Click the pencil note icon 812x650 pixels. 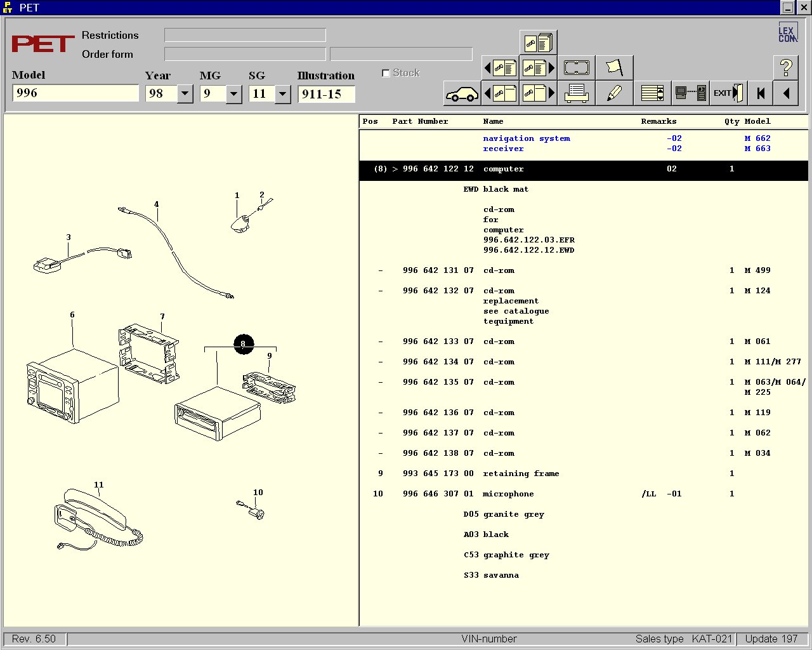click(614, 93)
